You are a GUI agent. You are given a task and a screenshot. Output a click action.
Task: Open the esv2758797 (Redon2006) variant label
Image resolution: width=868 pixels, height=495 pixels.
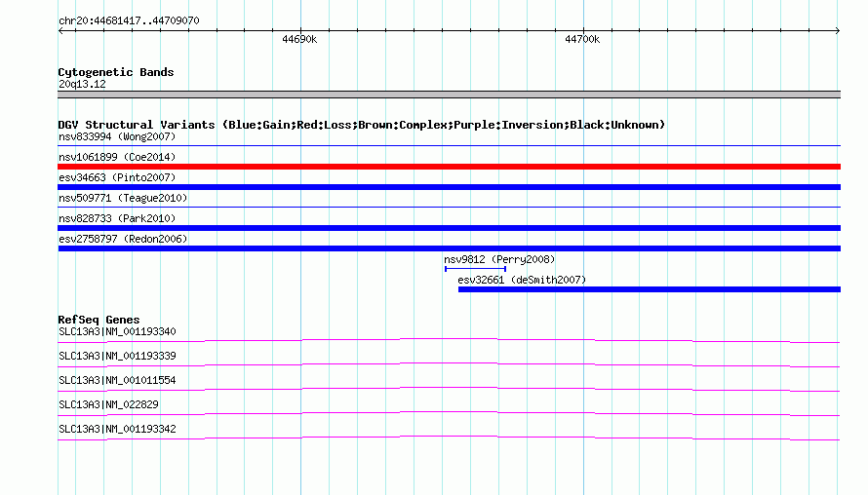123,239
